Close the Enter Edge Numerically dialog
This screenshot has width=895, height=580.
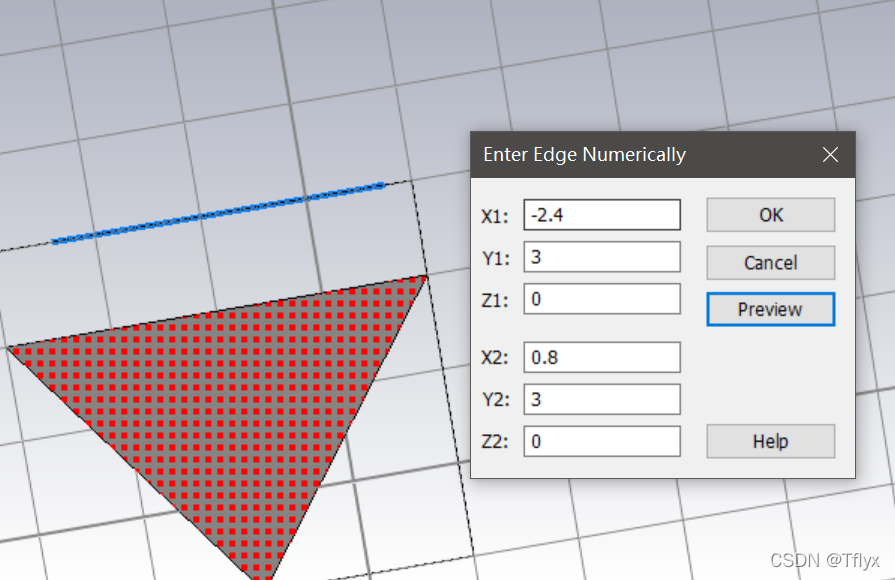830,154
